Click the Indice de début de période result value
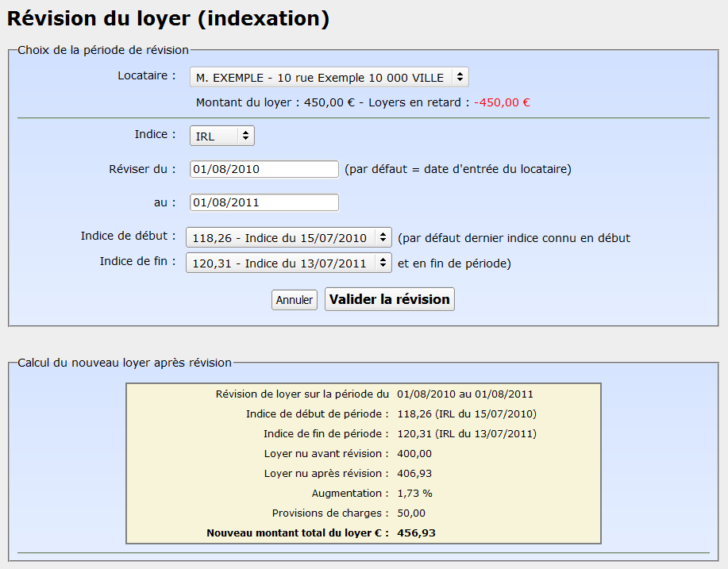Image resolution: width=728 pixels, height=569 pixels. (466, 414)
